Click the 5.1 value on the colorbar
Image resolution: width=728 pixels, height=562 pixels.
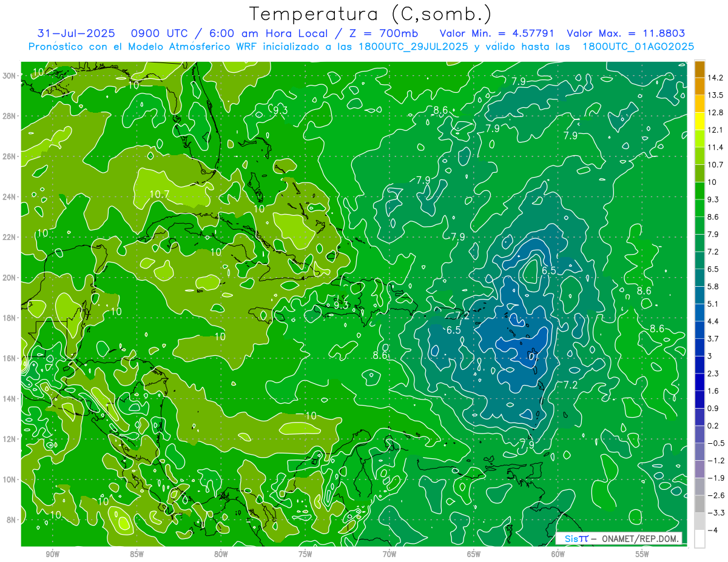click(713, 304)
